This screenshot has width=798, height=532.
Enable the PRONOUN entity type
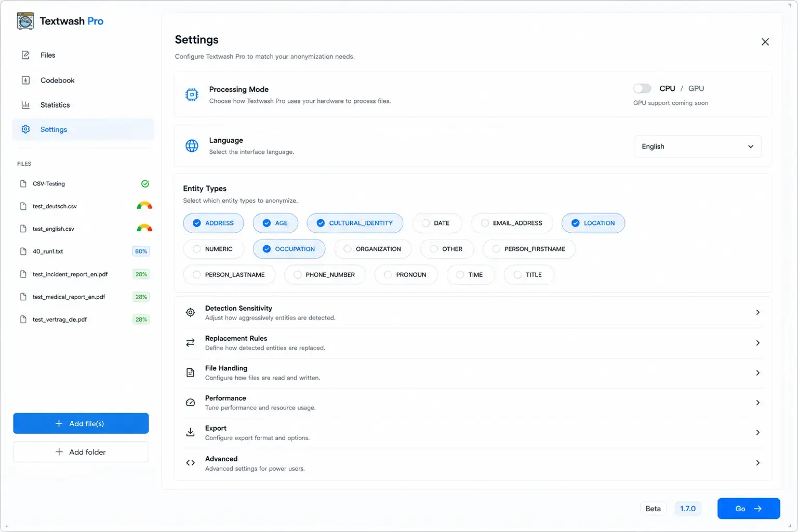406,275
